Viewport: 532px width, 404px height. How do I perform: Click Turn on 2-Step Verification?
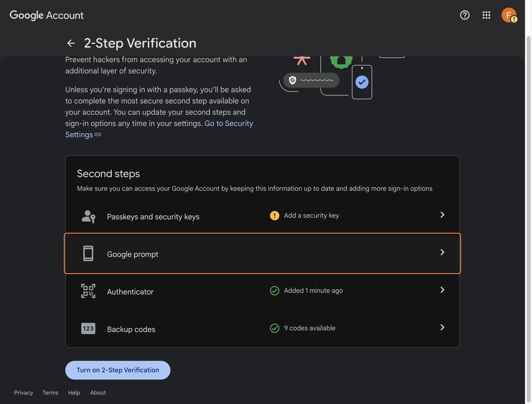coord(118,370)
